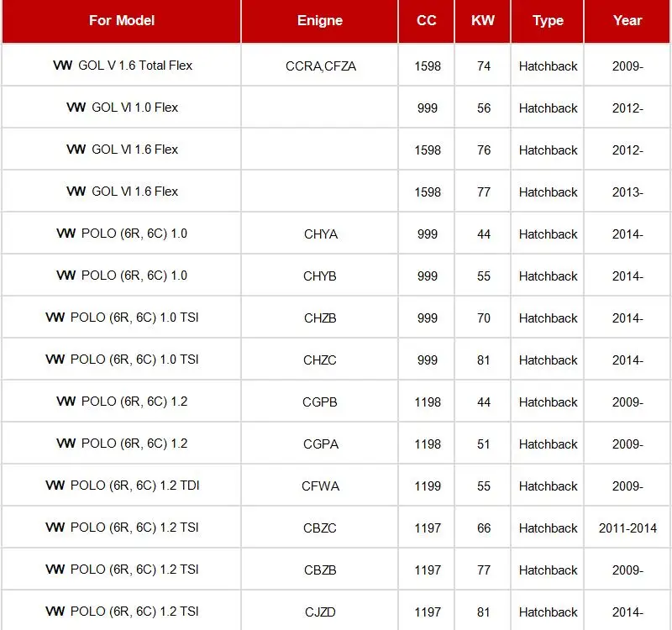Screen dimensions: 672x630
Task: Select "VW POLO (6R, 6C) 1.2" in the CGPA row
Action: (122, 444)
